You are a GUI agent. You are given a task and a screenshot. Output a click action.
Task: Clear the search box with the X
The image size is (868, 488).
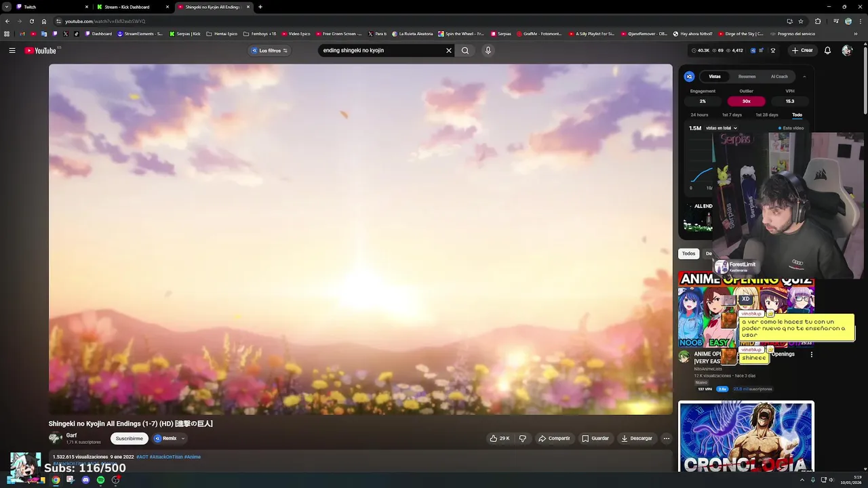[x=448, y=50]
